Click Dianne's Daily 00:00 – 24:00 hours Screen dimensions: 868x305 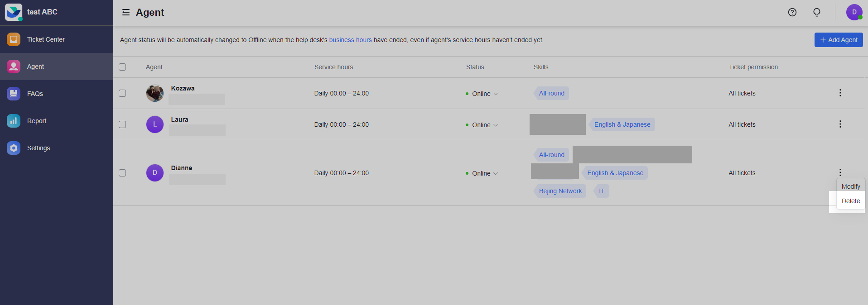click(342, 173)
